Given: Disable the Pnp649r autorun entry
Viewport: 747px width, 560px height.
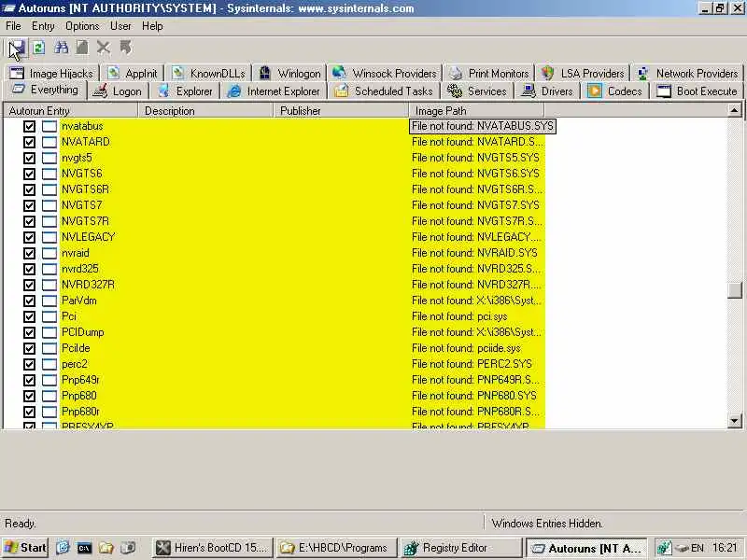Looking at the screenshot, I should point(29,380).
